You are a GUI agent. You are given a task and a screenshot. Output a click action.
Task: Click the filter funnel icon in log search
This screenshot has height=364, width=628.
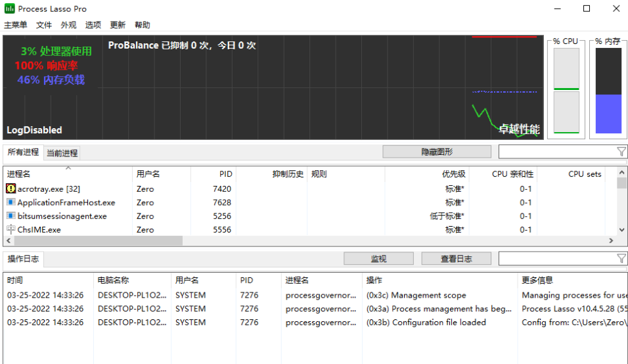tap(621, 259)
